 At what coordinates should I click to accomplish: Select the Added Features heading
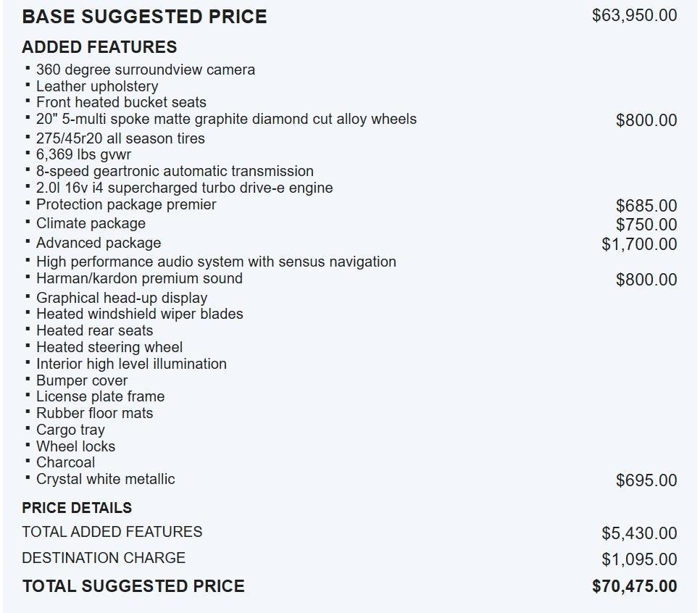99,47
